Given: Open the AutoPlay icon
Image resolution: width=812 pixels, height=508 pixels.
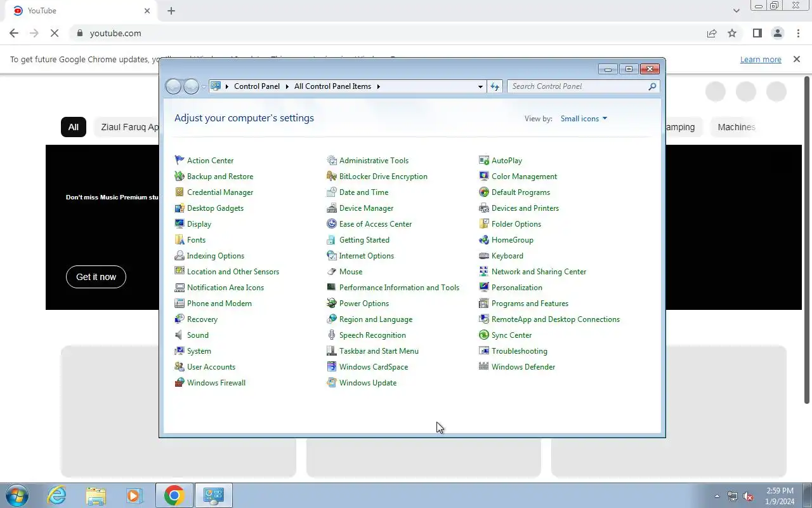Looking at the screenshot, I should coord(484,161).
